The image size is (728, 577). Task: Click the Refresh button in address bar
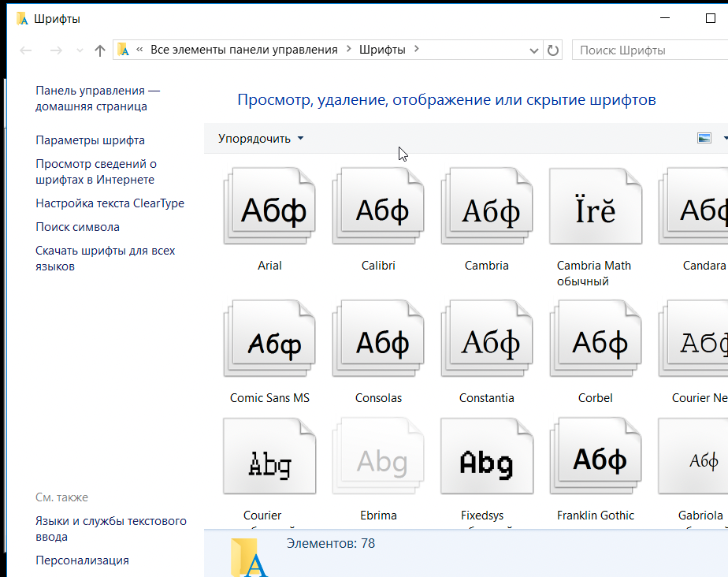553,50
